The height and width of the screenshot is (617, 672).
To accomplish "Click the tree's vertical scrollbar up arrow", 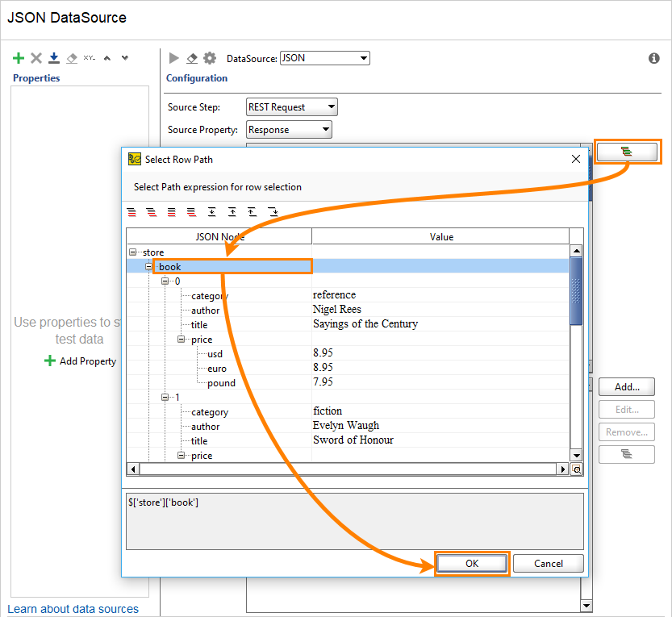I will click(x=577, y=251).
